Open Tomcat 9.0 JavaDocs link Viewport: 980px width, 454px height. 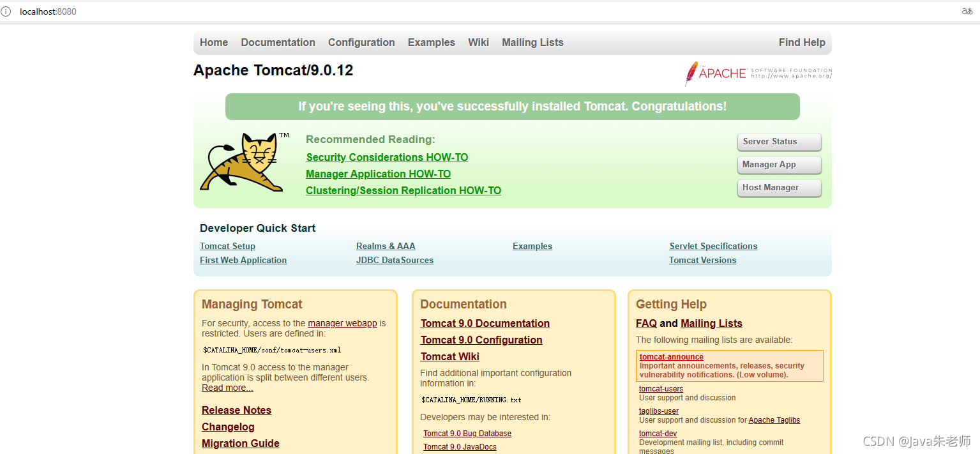point(460,447)
